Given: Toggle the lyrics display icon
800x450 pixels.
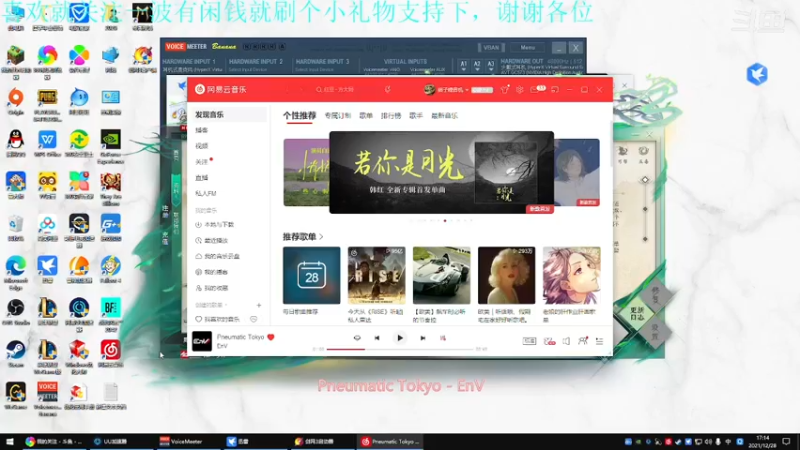Looking at the screenshot, I should (443, 338).
